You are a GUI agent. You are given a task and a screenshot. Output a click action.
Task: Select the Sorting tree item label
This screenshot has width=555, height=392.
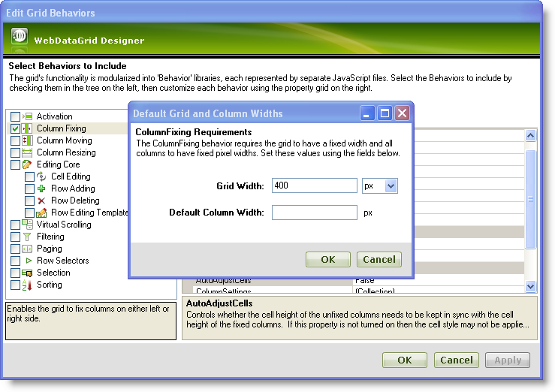[x=50, y=285]
